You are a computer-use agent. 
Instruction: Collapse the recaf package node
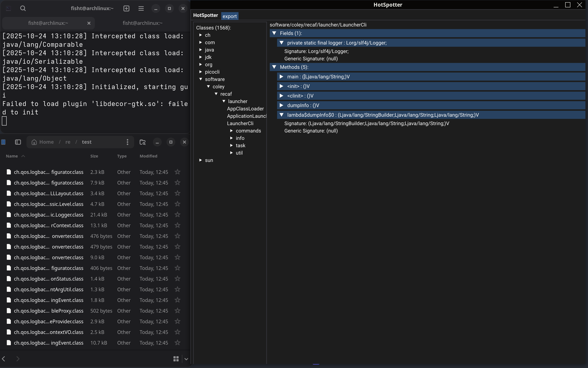(x=216, y=94)
